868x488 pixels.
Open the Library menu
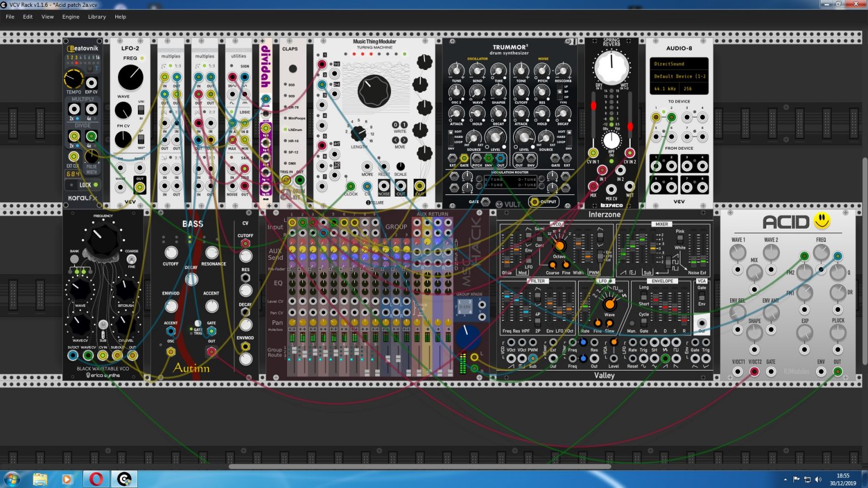pos(97,16)
